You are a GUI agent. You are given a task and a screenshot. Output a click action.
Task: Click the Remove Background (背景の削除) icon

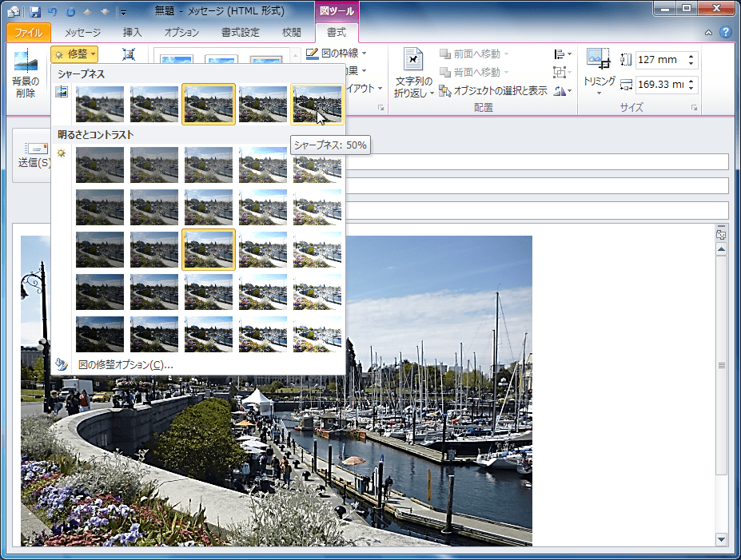click(25, 62)
